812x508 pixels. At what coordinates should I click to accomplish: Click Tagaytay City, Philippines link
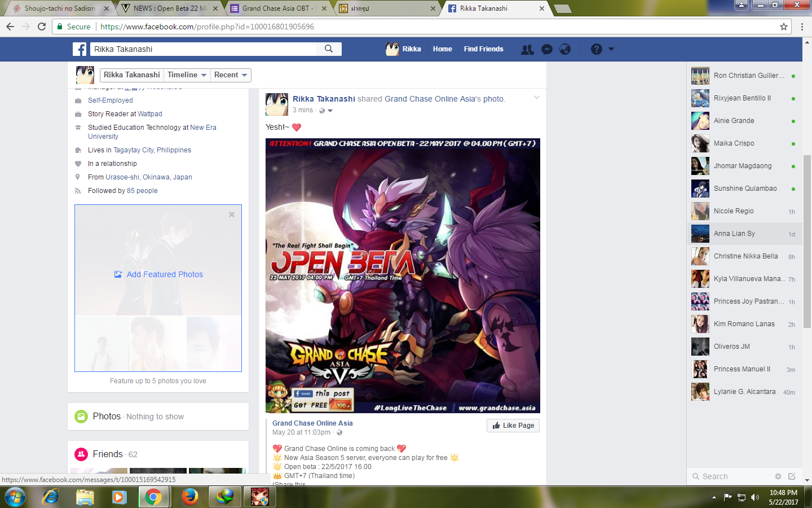coord(152,150)
